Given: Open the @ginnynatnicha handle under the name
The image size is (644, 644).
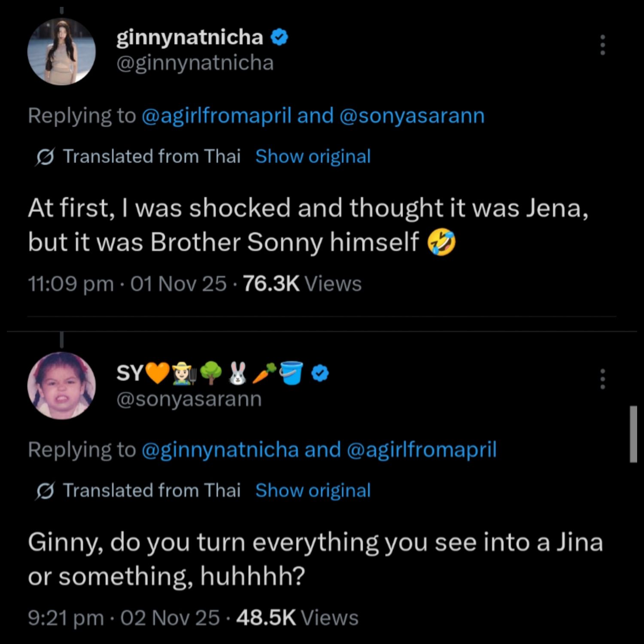Looking at the screenshot, I should click(x=195, y=63).
